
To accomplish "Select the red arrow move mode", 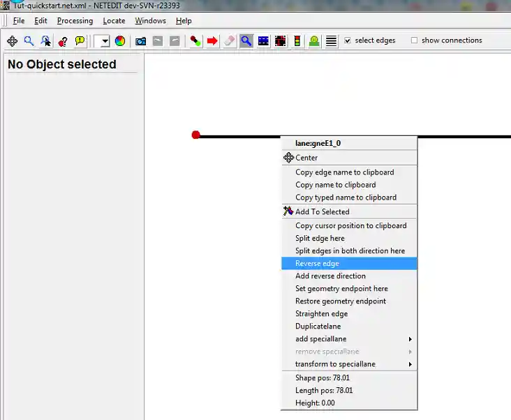I will click(212, 41).
